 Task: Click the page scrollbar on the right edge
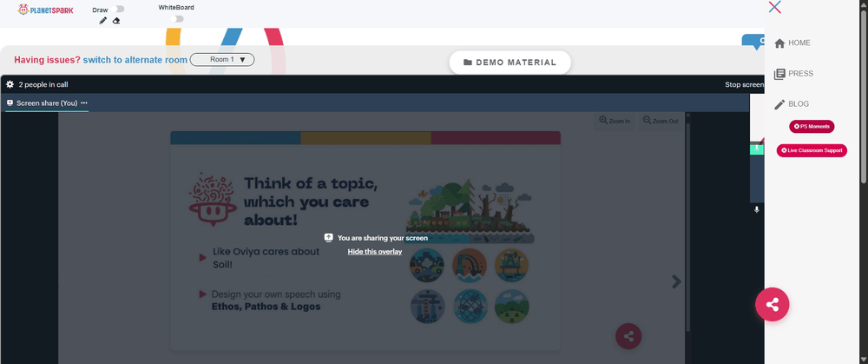click(864, 97)
